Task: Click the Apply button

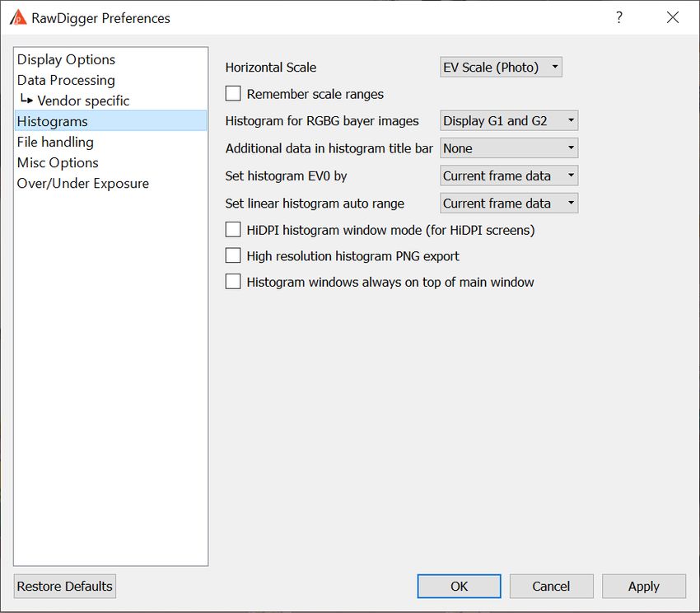Action: (x=644, y=586)
